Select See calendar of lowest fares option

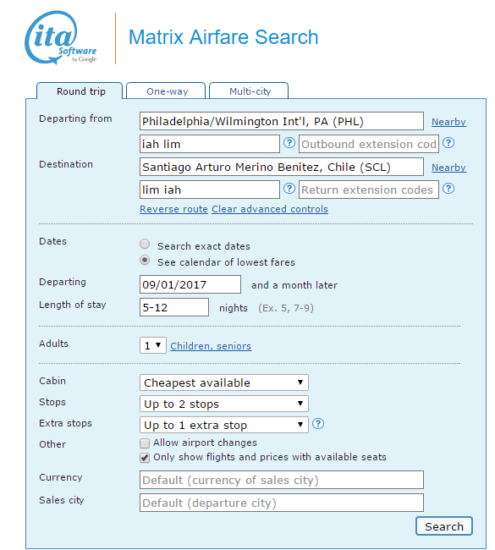click(145, 260)
